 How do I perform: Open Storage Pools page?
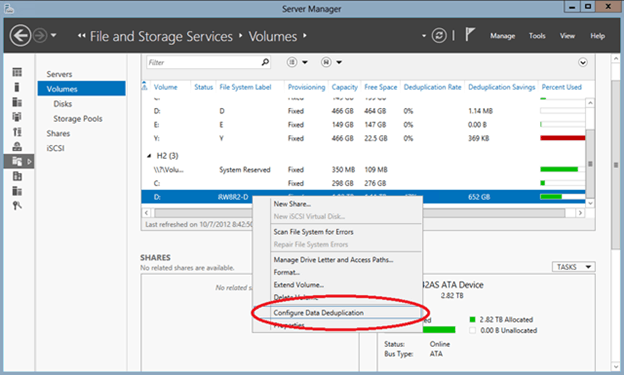pyautogui.click(x=78, y=119)
